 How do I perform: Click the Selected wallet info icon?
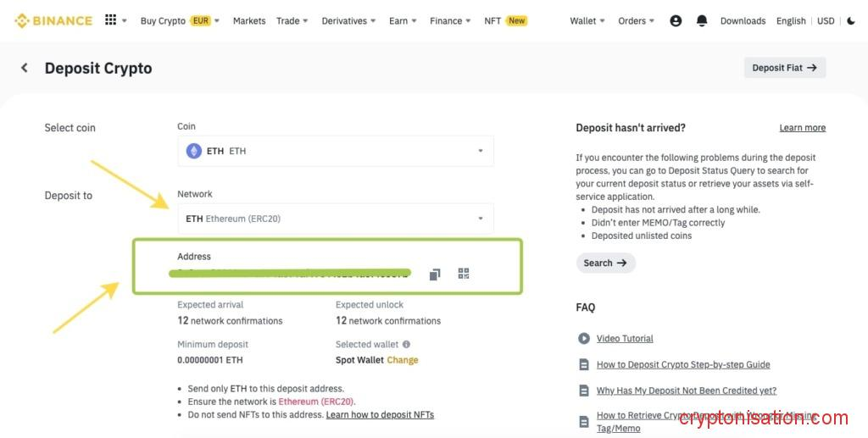coord(406,345)
